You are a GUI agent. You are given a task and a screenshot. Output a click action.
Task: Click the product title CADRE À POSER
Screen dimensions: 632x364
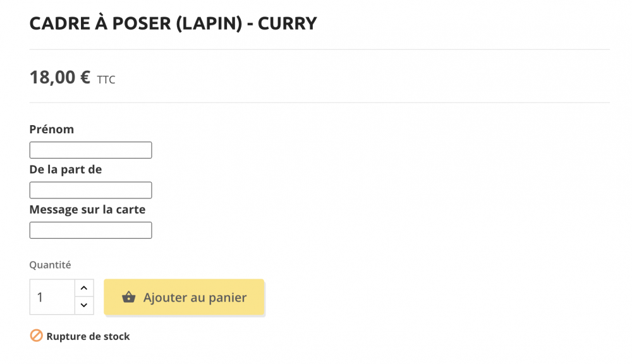pyautogui.click(x=172, y=23)
